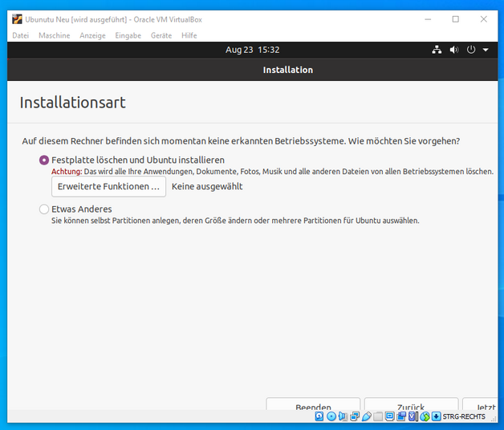Click the Ubuntu volume speaker icon
Image resolution: width=504 pixels, height=430 pixels.
(454, 50)
